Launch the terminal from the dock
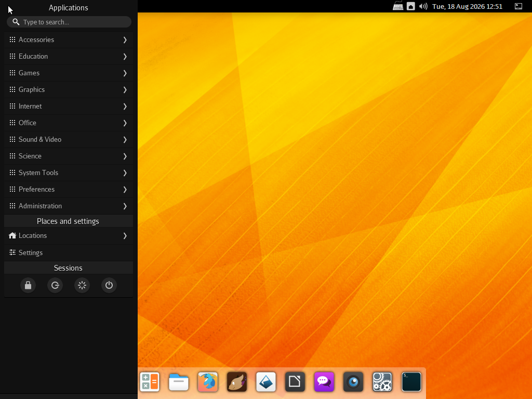Image resolution: width=532 pixels, height=399 pixels. click(x=411, y=382)
